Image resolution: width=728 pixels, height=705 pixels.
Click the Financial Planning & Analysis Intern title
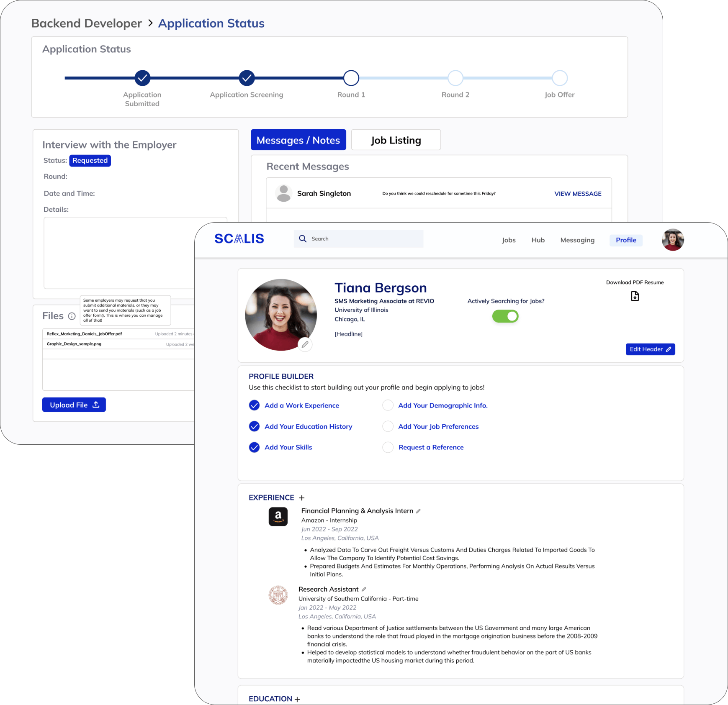pos(357,511)
